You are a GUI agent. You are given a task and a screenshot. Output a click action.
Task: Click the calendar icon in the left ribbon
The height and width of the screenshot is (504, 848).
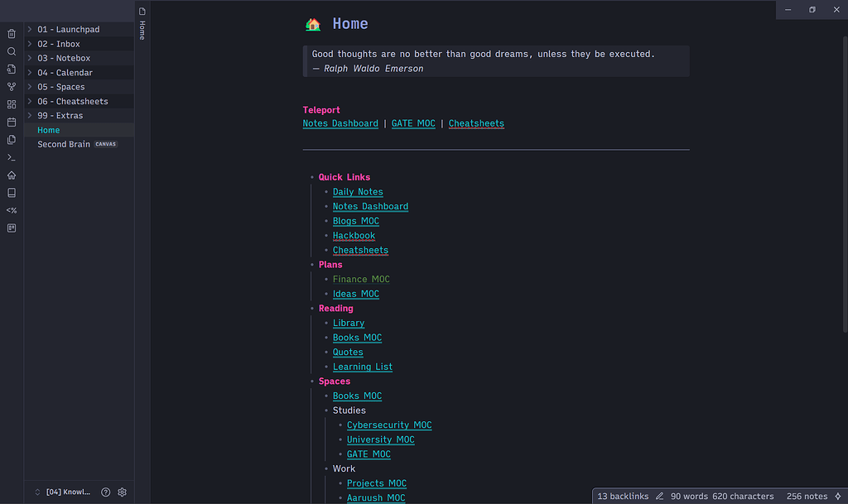pos(12,122)
